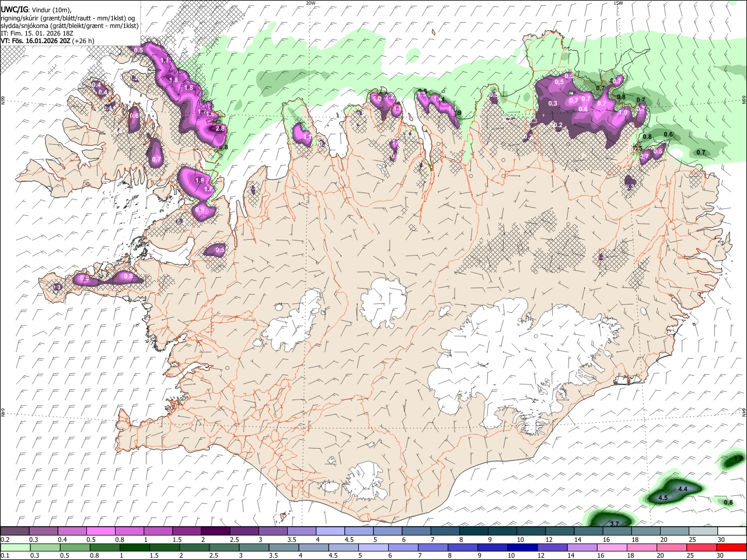Image resolution: width=747 pixels, height=560 pixels.
Task: Click the '(+26 h)' forecast offset text
Action: click(83, 41)
